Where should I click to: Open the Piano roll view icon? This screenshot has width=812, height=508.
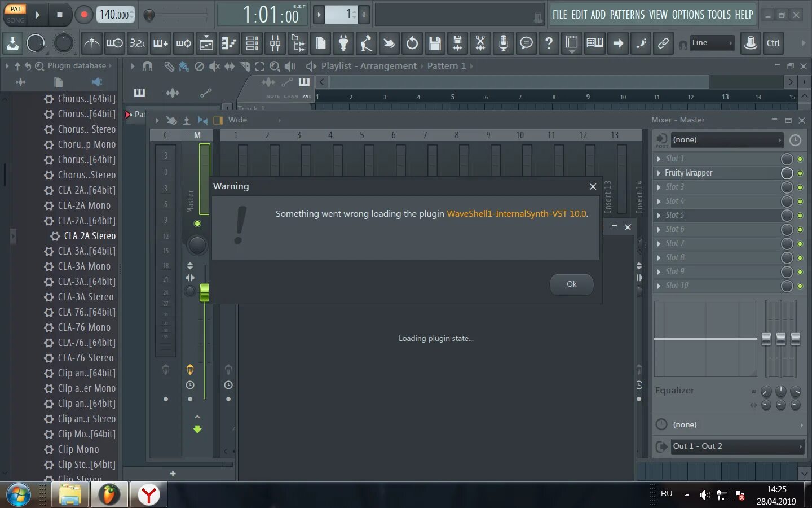tap(230, 43)
